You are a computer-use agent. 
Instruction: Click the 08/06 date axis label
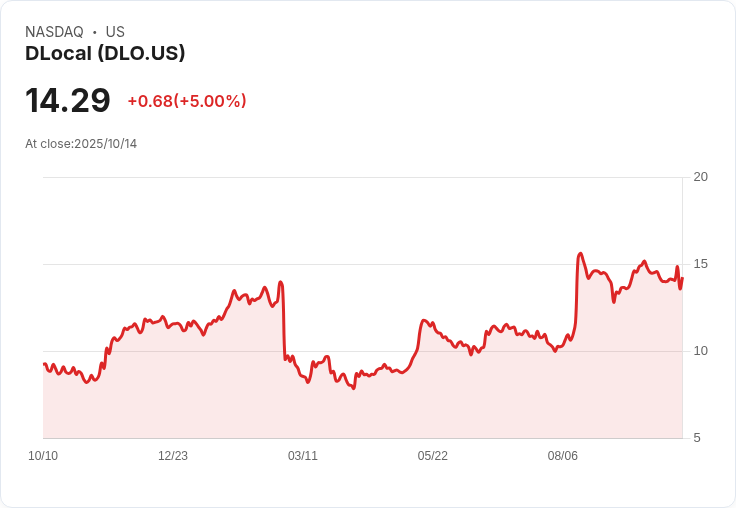[x=563, y=456]
